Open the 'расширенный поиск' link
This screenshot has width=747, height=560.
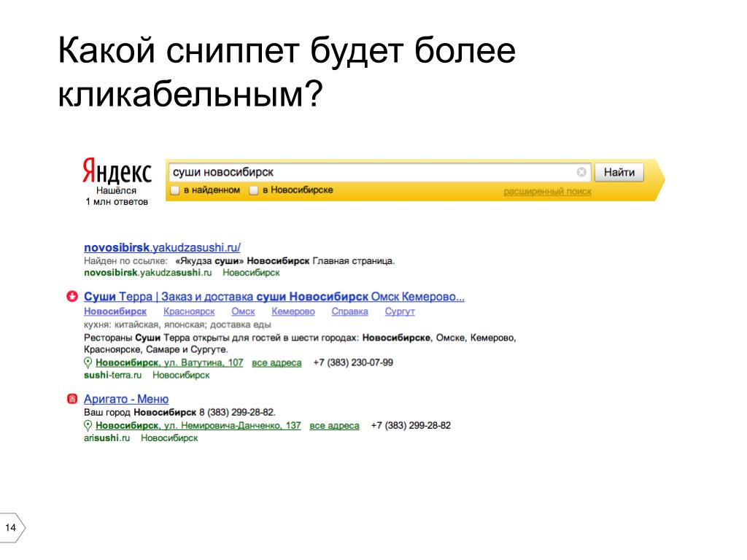[x=547, y=192]
